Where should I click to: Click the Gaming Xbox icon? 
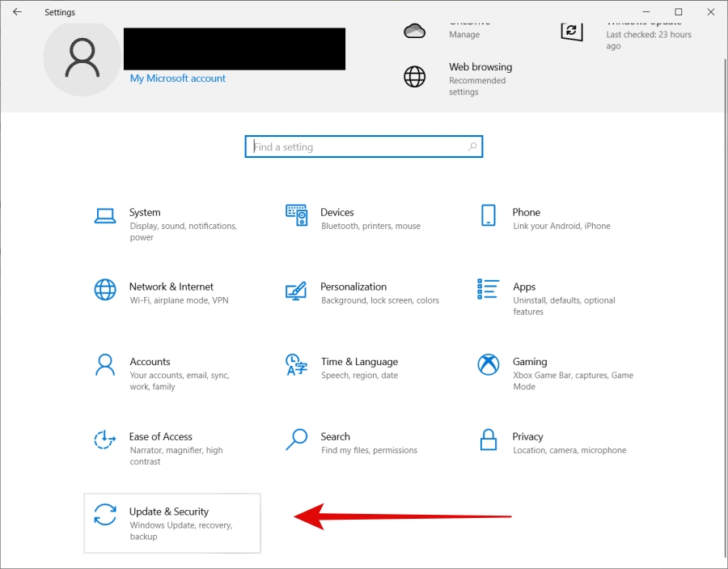(489, 364)
